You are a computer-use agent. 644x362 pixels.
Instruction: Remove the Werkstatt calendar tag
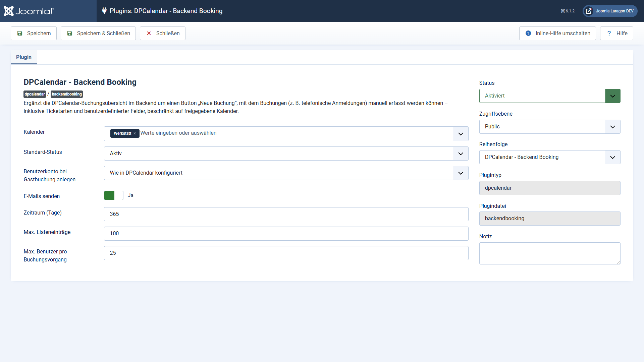coord(135,133)
